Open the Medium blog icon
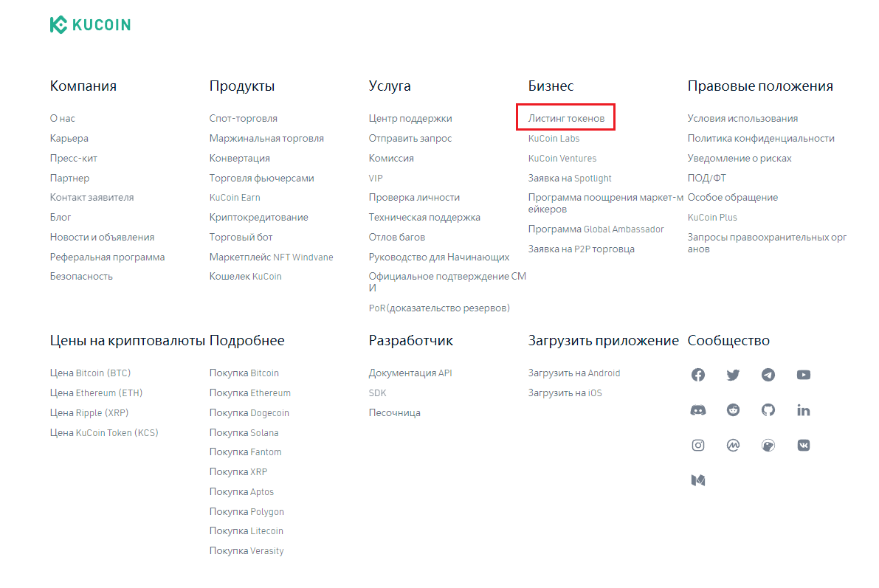The height and width of the screenshot is (588, 879). click(698, 480)
